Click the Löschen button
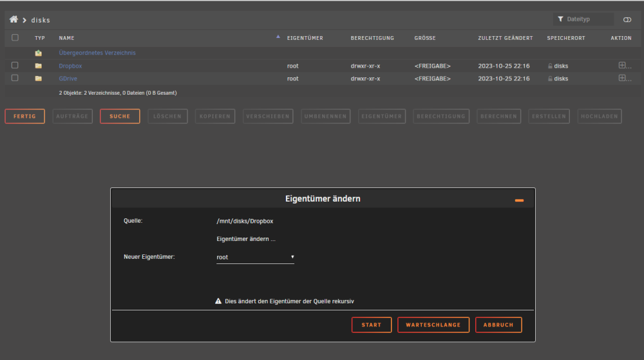 pyautogui.click(x=167, y=116)
